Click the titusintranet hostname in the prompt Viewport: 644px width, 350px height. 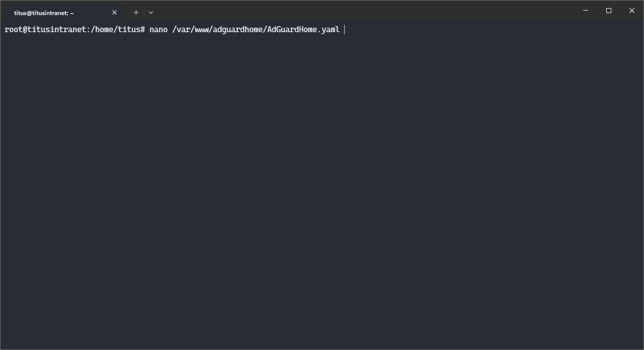tap(56, 30)
